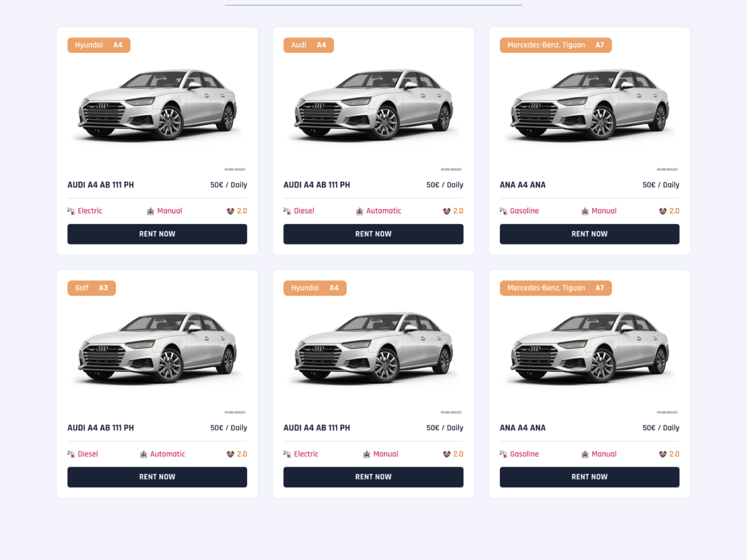Click the orange Golf A3 tag
Image resolution: width=747 pixels, height=560 pixels.
click(x=92, y=288)
